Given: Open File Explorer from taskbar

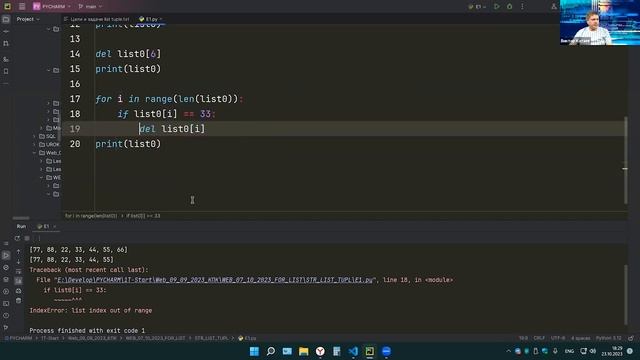Looking at the screenshot, I should 303,351.
